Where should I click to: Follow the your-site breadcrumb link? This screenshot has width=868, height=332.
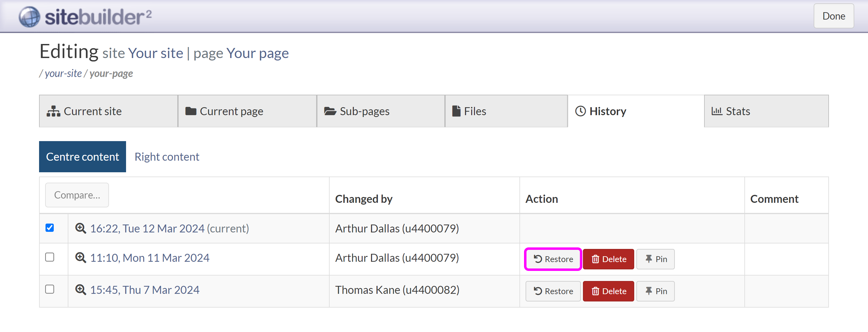pyautogui.click(x=63, y=74)
